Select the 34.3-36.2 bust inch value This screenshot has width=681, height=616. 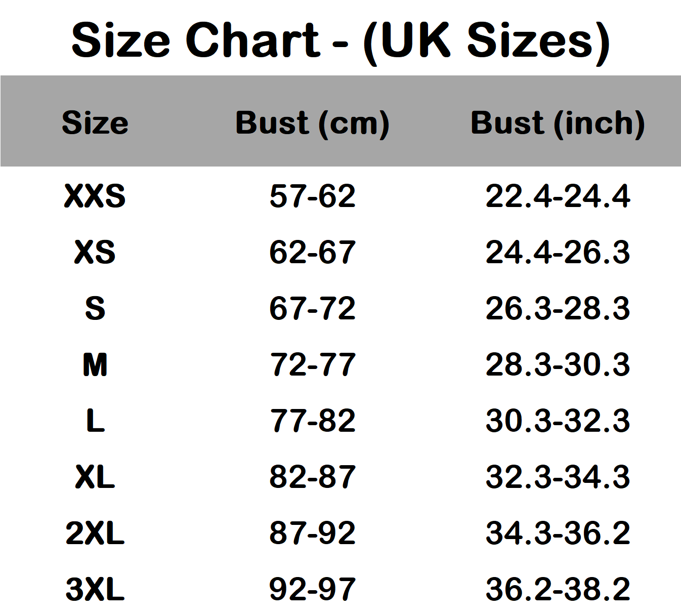558,533
